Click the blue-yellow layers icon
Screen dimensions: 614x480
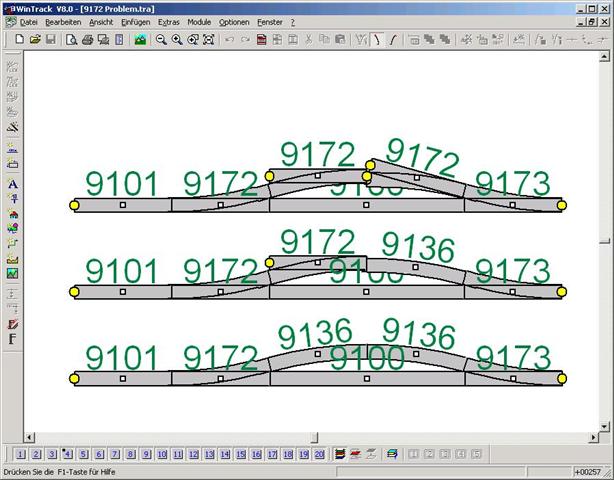tap(392, 454)
